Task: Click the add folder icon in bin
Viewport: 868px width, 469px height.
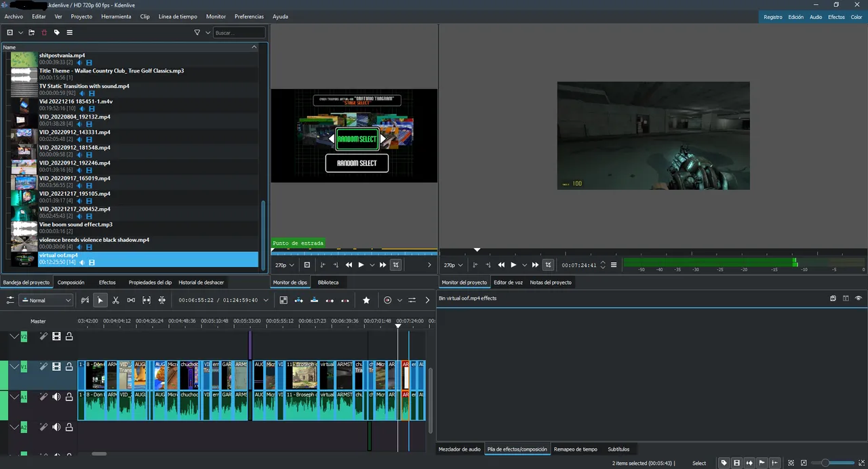Action: (x=32, y=33)
